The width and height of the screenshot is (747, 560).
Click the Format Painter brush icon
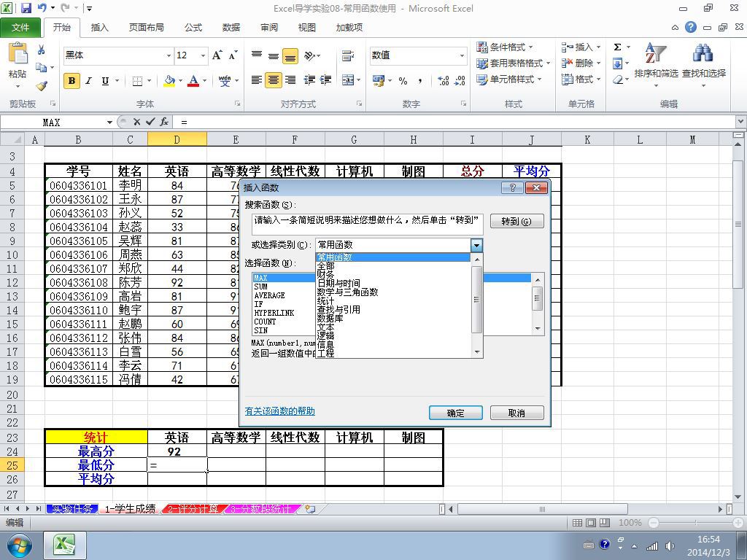tap(42, 86)
